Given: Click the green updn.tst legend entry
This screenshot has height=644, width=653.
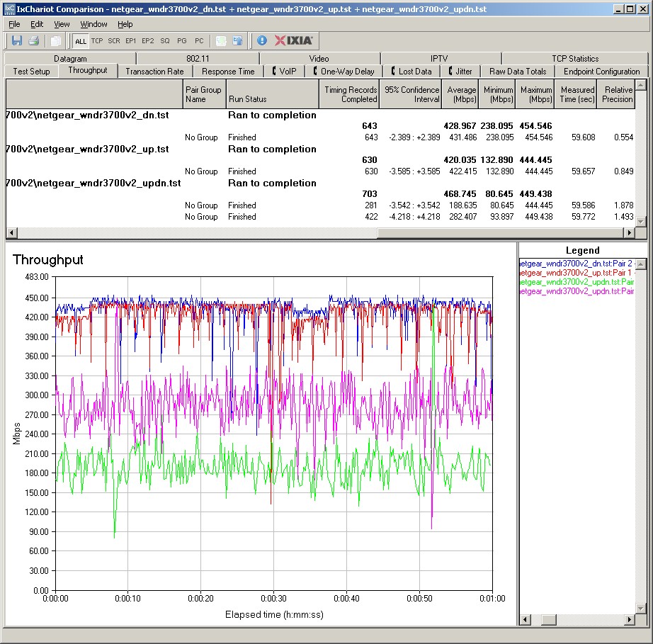Looking at the screenshot, I should click(x=577, y=282).
